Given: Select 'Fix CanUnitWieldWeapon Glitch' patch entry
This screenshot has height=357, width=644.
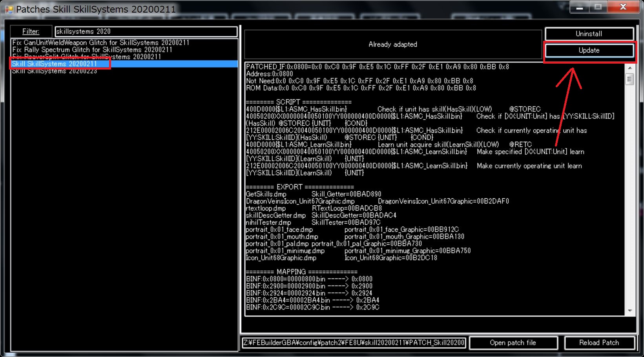Looking at the screenshot, I should 101,42.
